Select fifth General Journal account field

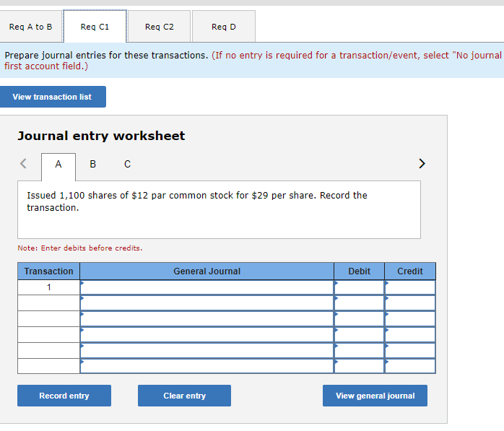click(x=207, y=350)
